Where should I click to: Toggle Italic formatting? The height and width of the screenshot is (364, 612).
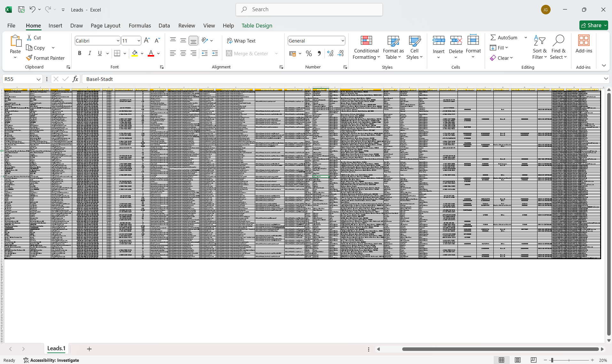tap(90, 53)
